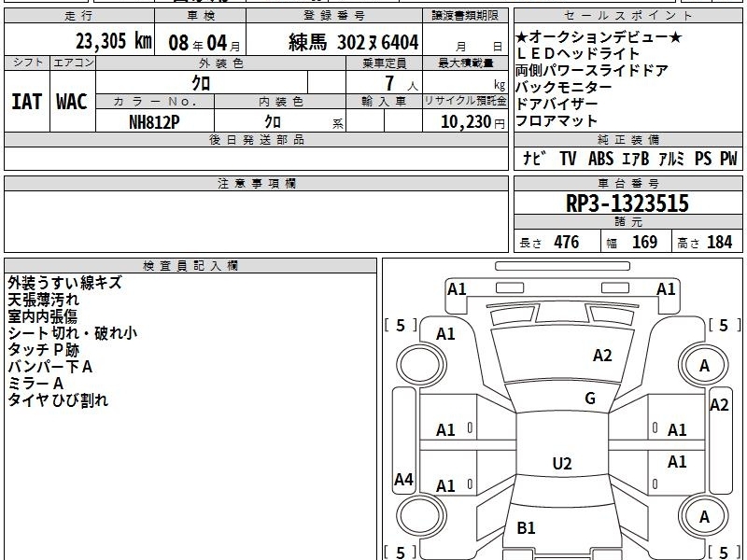Click the mileage value 23,305 km
Screen dimensions: 747x560
coord(113,41)
